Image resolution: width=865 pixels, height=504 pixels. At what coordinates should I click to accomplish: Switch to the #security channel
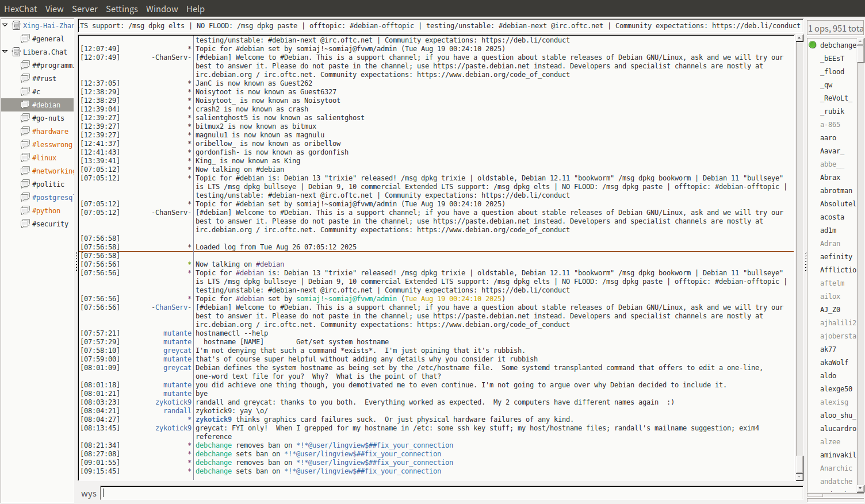(x=50, y=224)
